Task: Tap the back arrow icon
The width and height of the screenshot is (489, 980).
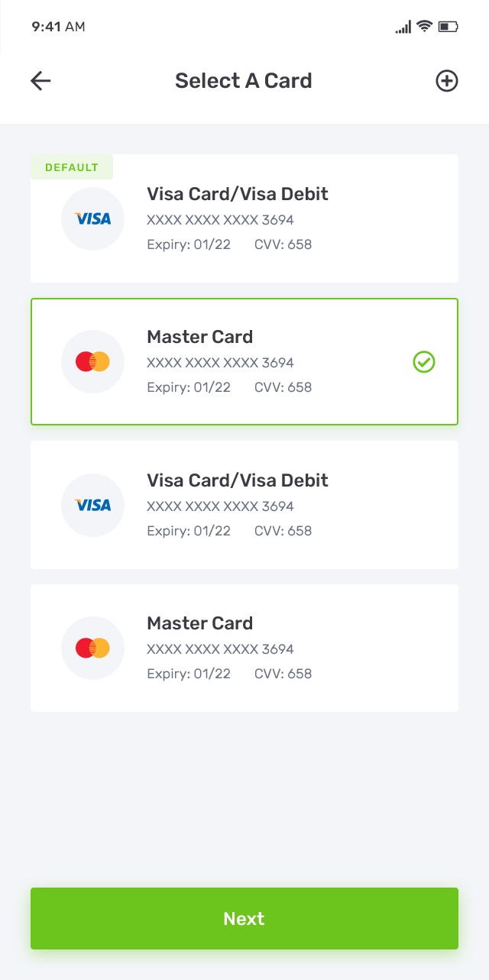Action: pyautogui.click(x=40, y=80)
